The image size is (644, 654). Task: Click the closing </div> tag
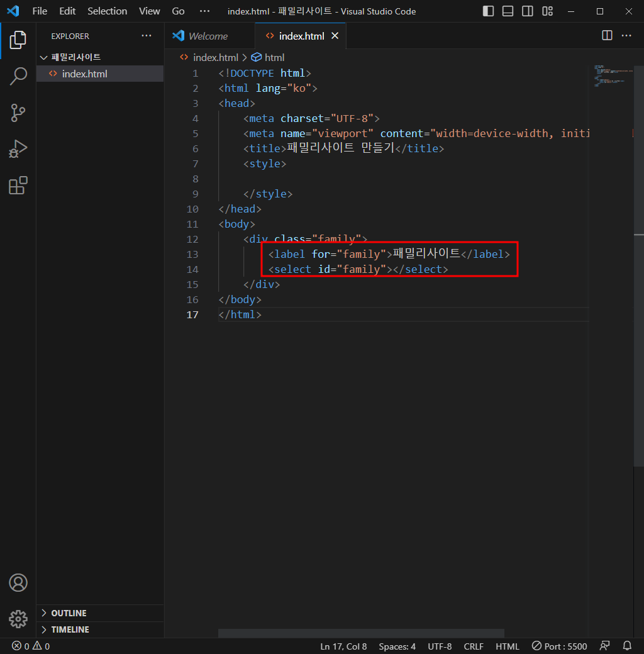262,284
